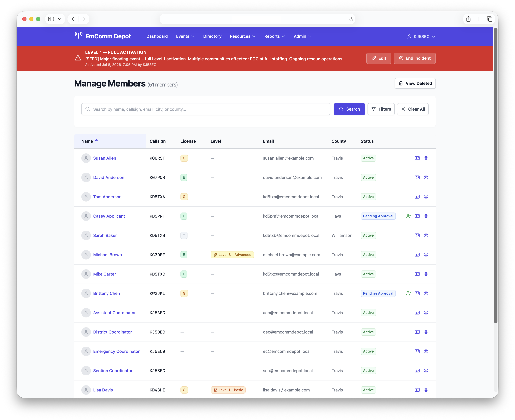Screen dimensions: 515x420
Task: Click the browser reload icon
Action: point(351,19)
